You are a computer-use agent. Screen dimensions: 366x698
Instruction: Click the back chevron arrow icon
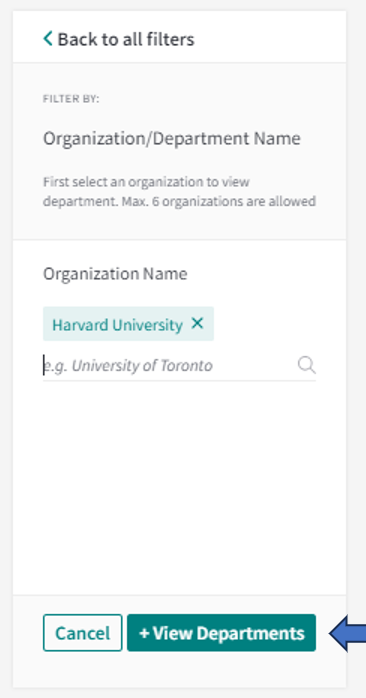(48, 39)
